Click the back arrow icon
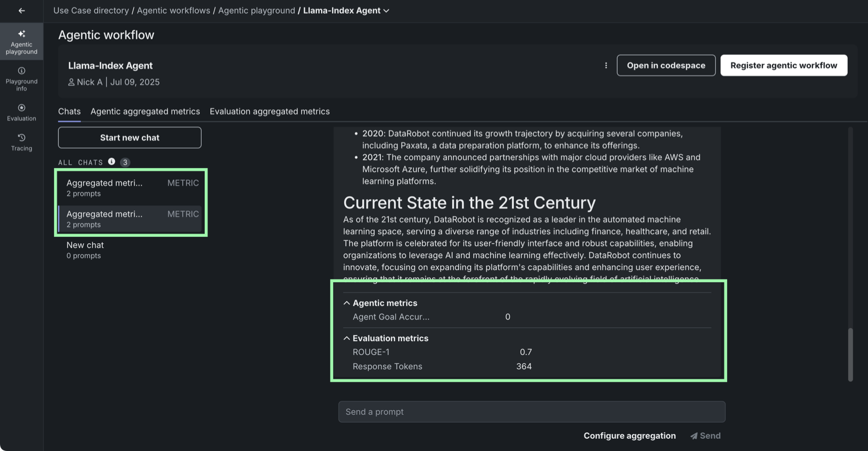 (21, 11)
